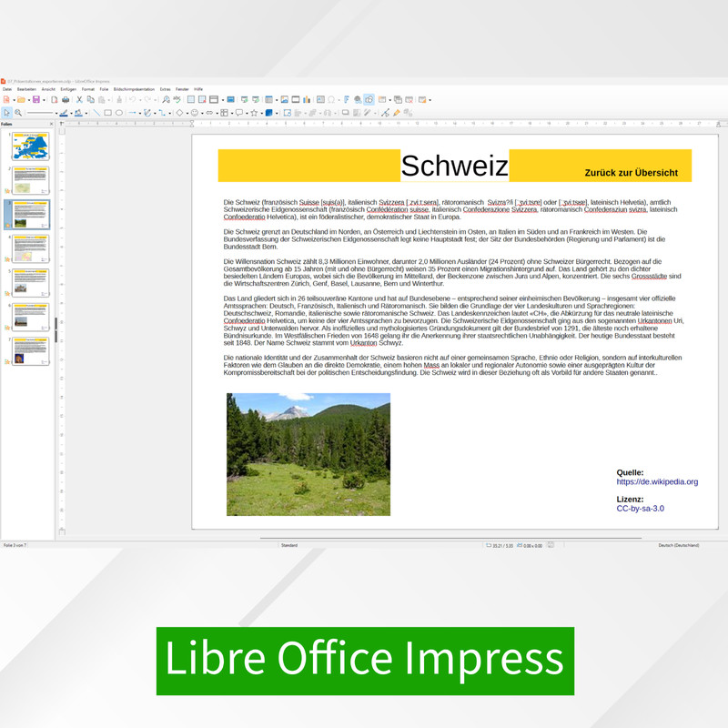Click the Fill Color bucket swatch
Viewport: 728px width, 728px height.
tap(78, 113)
